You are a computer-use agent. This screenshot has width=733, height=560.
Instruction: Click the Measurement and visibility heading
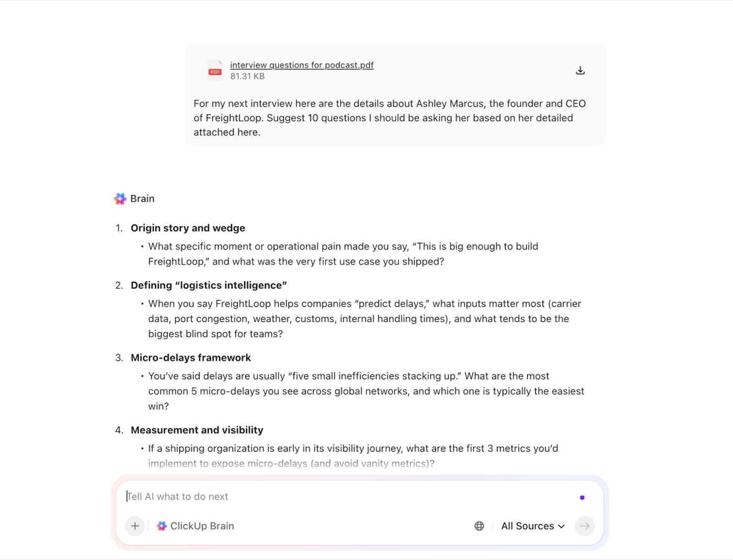(x=197, y=430)
